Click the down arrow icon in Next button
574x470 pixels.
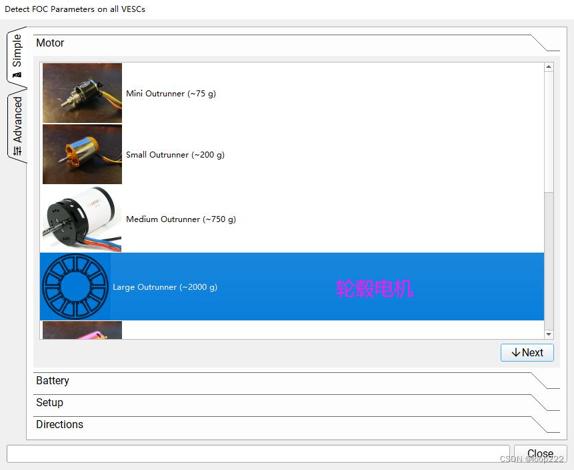516,352
